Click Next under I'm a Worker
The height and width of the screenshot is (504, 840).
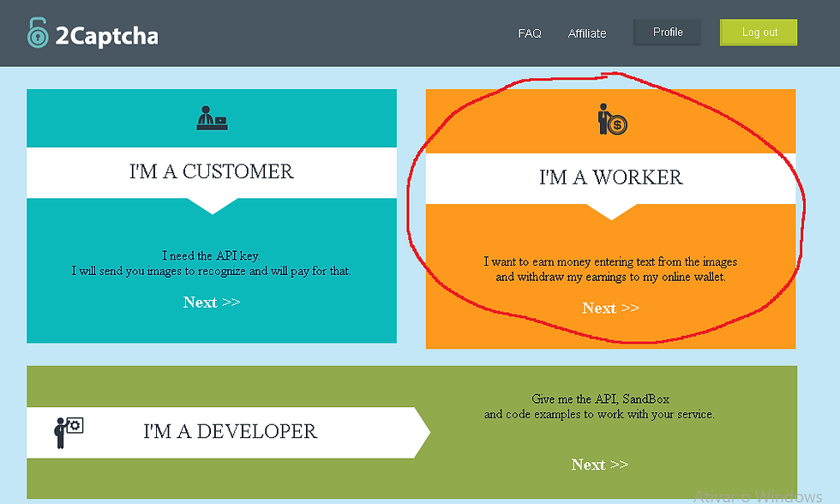[x=610, y=309]
